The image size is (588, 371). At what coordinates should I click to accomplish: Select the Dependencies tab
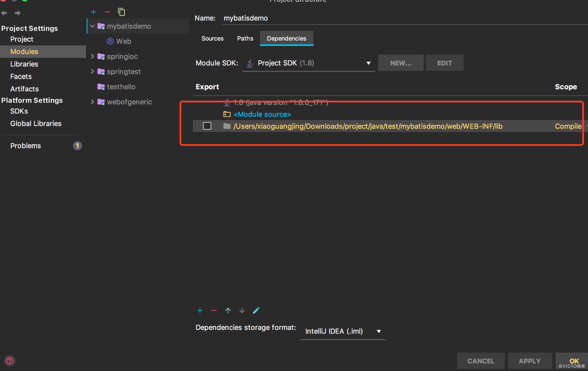[286, 38]
